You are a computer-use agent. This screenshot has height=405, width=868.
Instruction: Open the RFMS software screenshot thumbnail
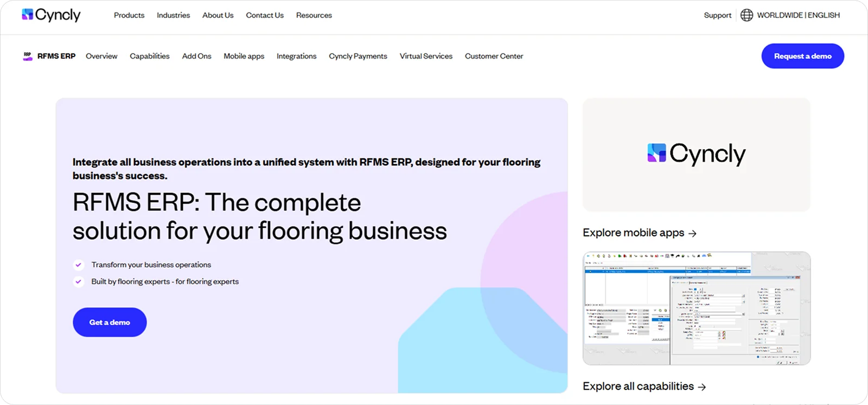coord(697,308)
